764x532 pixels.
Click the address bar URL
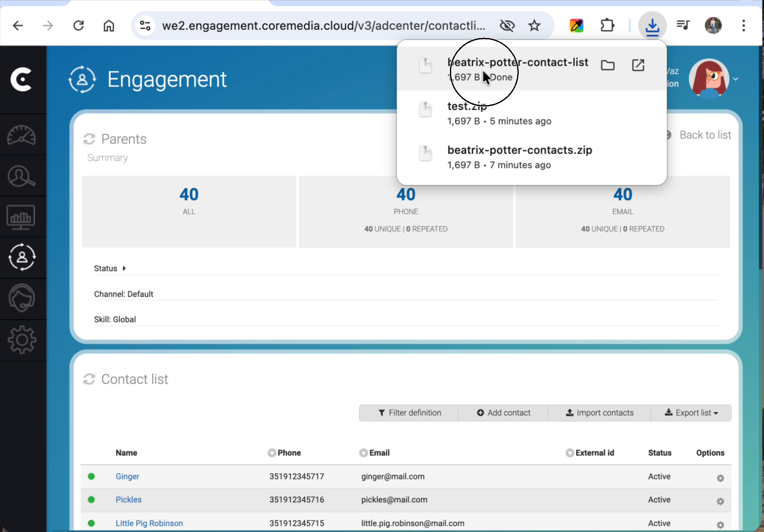pos(324,26)
